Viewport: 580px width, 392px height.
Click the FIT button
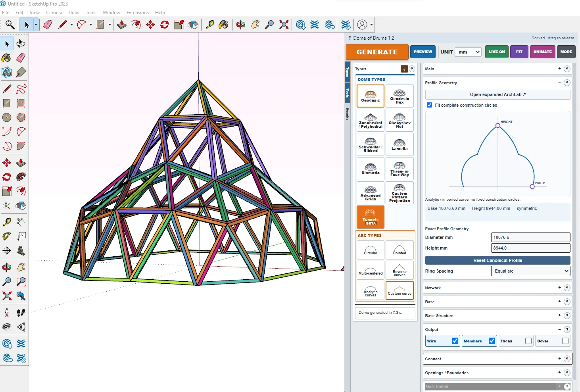tap(519, 52)
